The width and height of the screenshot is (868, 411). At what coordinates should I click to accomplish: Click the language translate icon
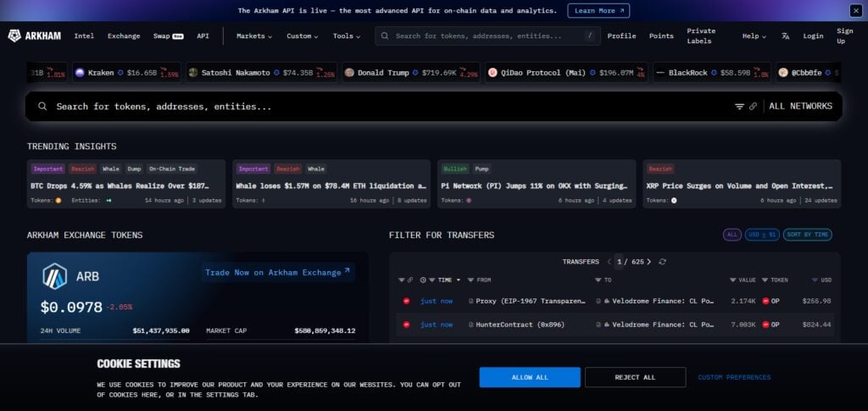coord(785,36)
